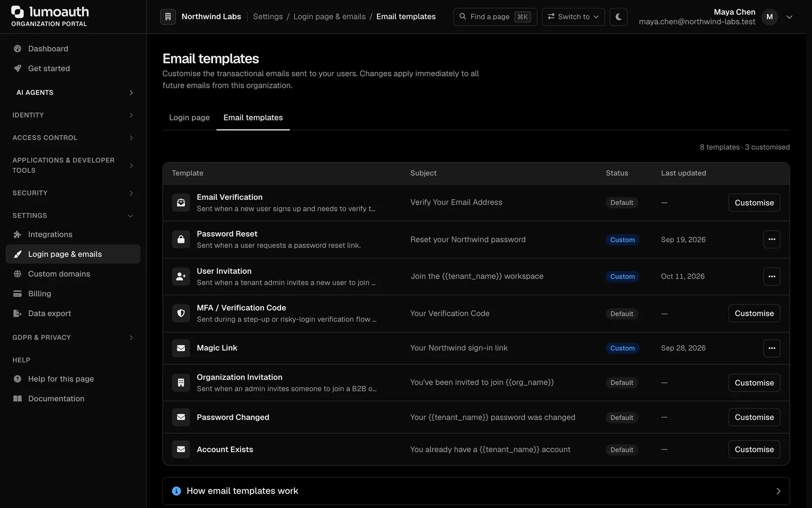Click the Email Verification row icon
Image resolution: width=812 pixels, height=508 pixels.
pos(181,203)
